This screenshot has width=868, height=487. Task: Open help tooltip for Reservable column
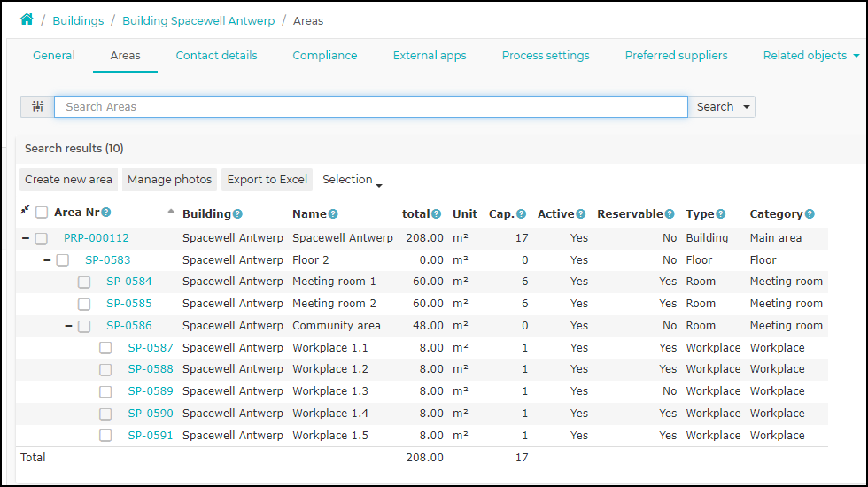point(670,213)
